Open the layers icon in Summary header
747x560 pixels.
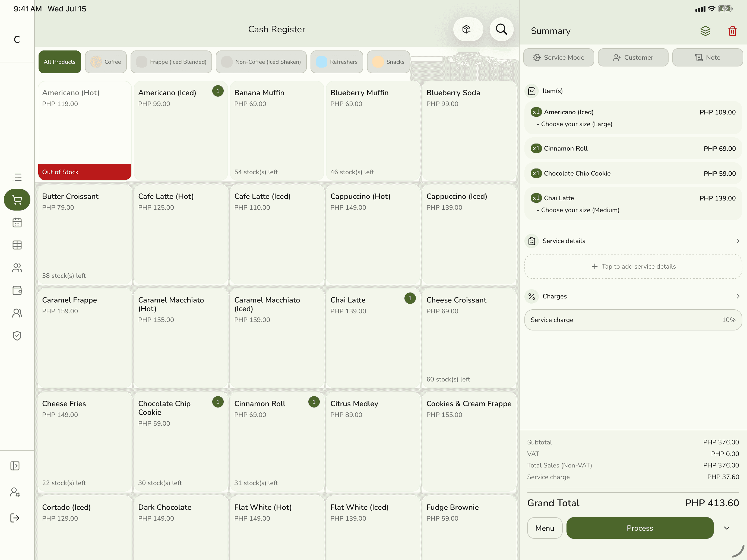pos(705,31)
